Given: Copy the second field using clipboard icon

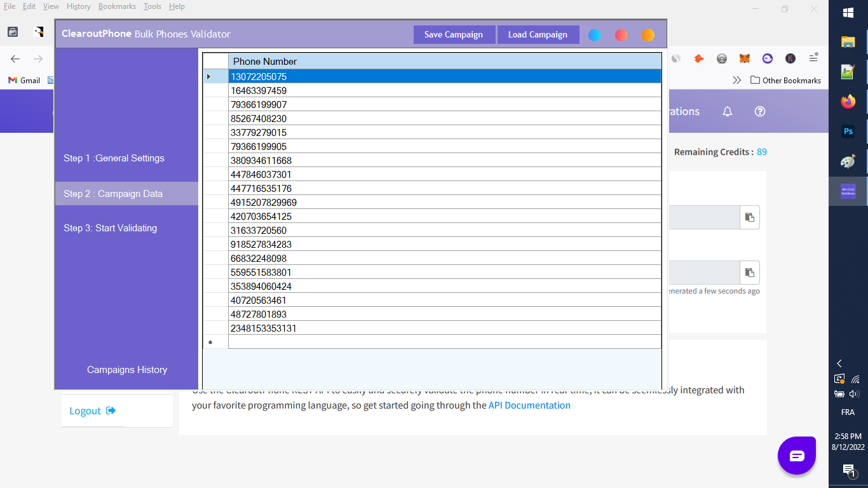Looking at the screenshot, I should coord(750,273).
